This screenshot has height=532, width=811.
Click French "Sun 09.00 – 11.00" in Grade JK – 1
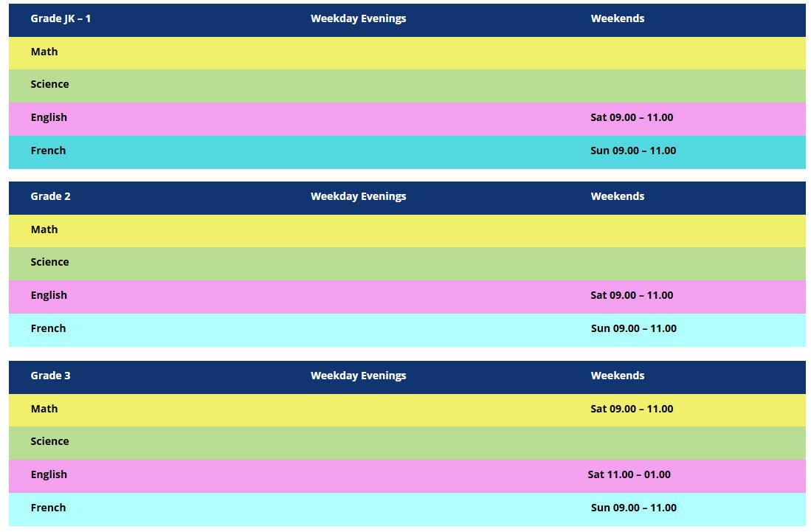pos(633,151)
